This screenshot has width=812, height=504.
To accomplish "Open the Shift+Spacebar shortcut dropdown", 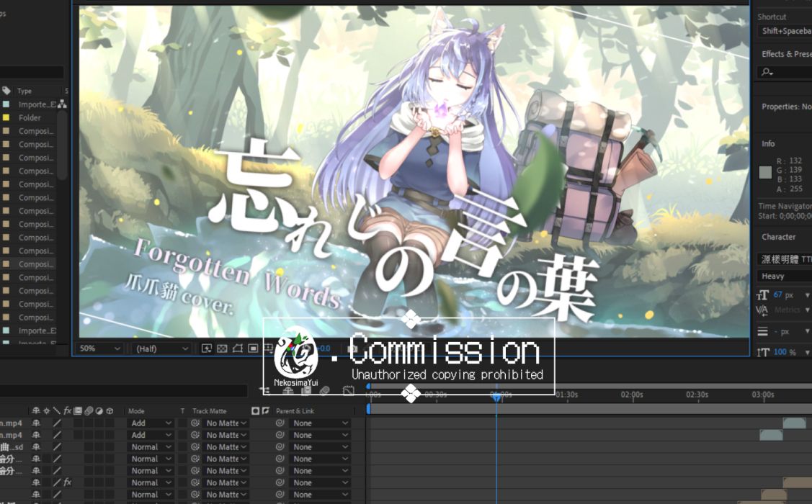I will tap(785, 31).
